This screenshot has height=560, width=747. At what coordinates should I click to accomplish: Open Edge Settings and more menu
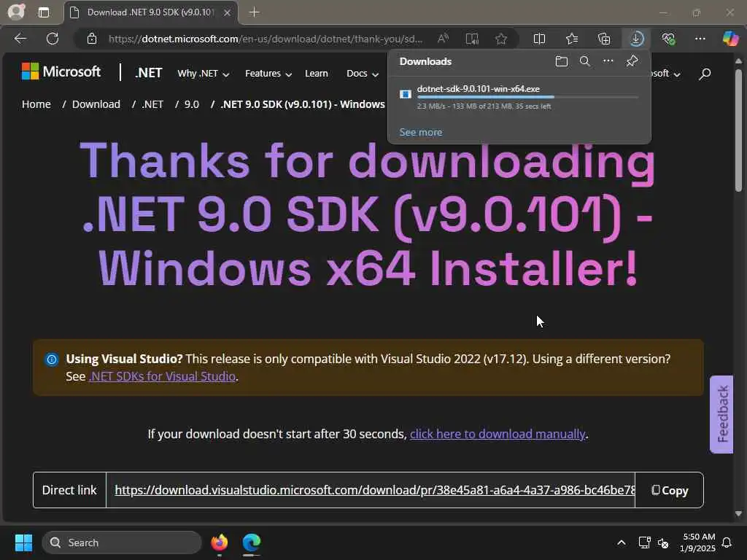pyautogui.click(x=700, y=39)
